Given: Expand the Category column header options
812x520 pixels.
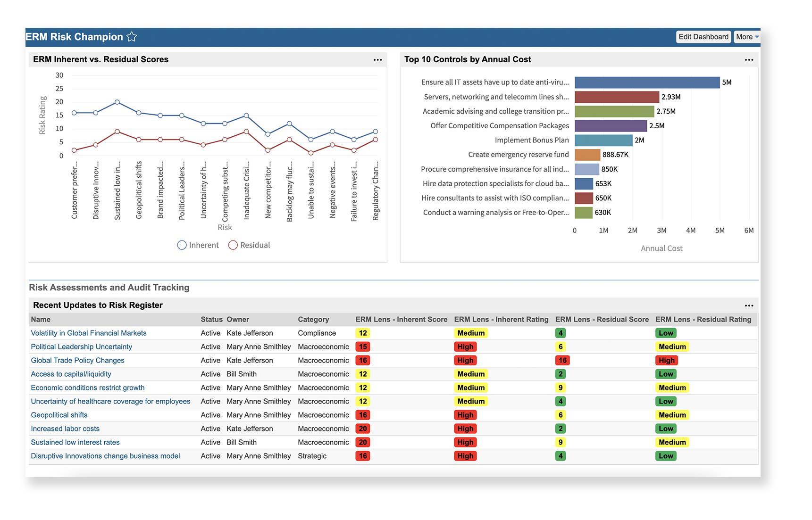Looking at the screenshot, I should coord(313,319).
